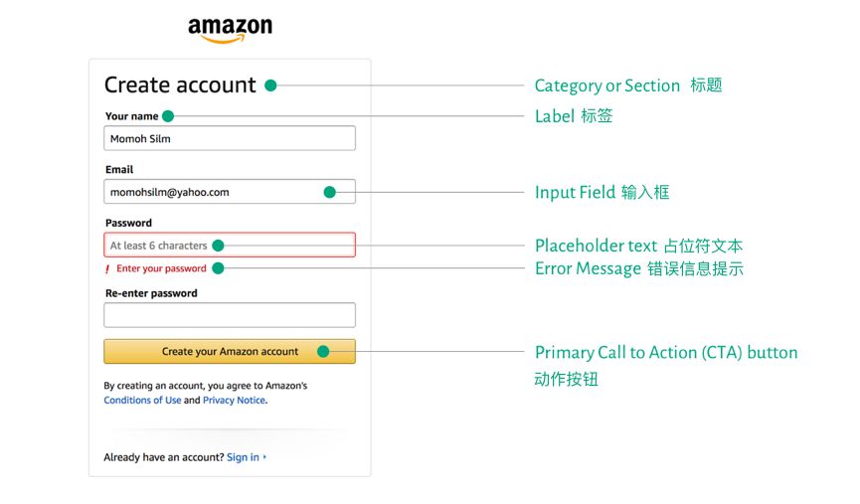The height and width of the screenshot is (504, 860).
Task: Select the Email input field
Action: click(230, 192)
